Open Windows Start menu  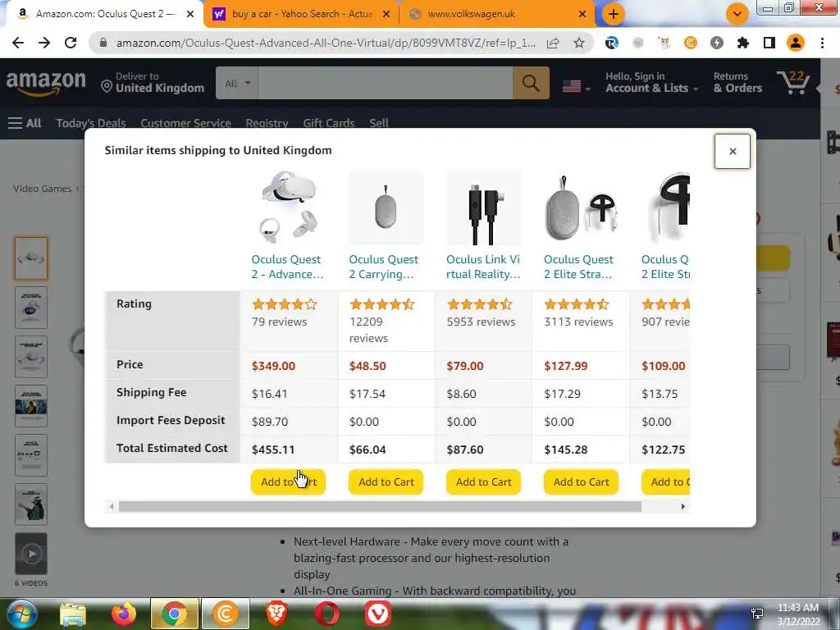[21, 614]
